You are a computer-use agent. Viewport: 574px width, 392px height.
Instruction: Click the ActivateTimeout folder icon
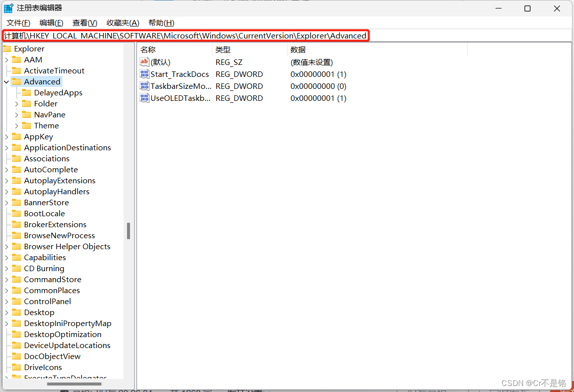click(x=16, y=70)
